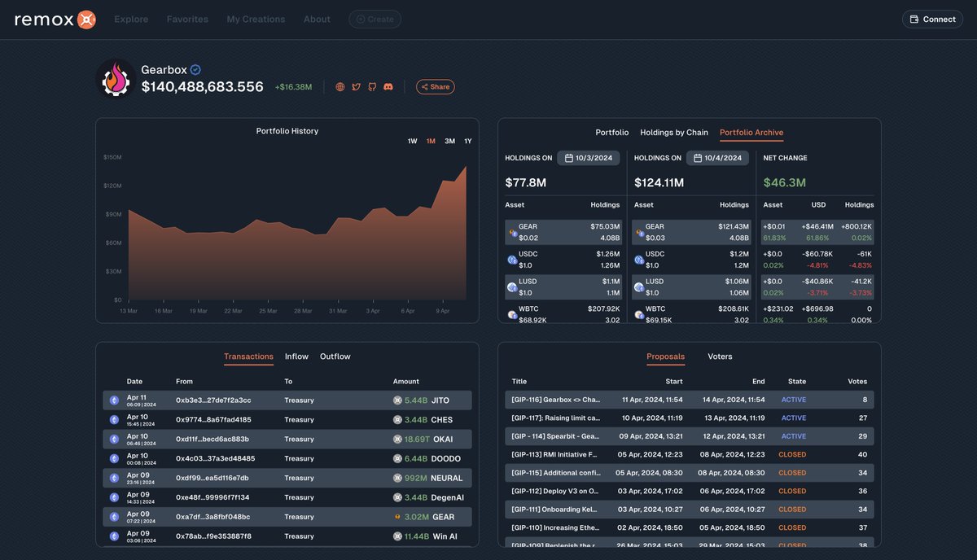977x560 pixels.
Task: Open the Gearbox Discord icon
Action: coord(388,86)
